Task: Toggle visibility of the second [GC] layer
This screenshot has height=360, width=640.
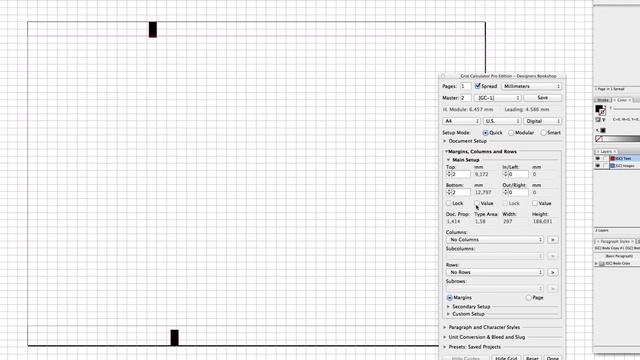Action: pyautogui.click(x=598, y=166)
